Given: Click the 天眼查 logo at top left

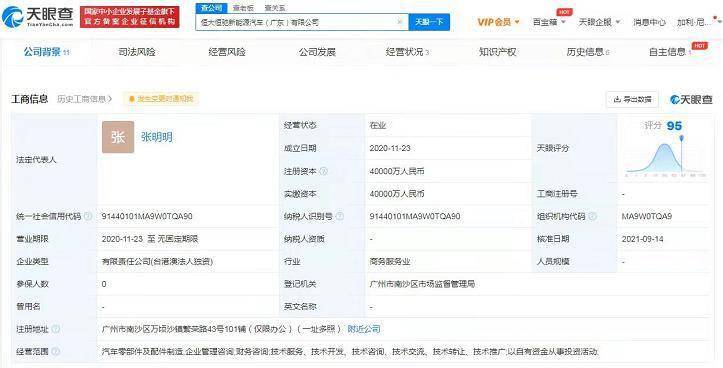Looking at the screenshot, I should tap(37, 17).
